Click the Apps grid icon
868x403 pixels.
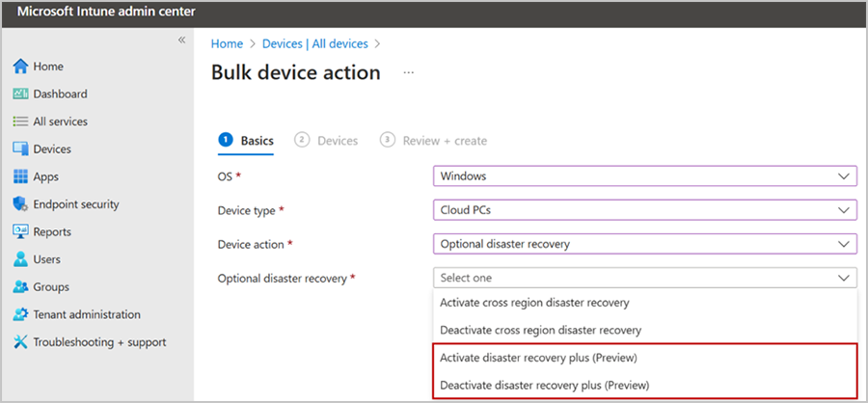[20, 176]
